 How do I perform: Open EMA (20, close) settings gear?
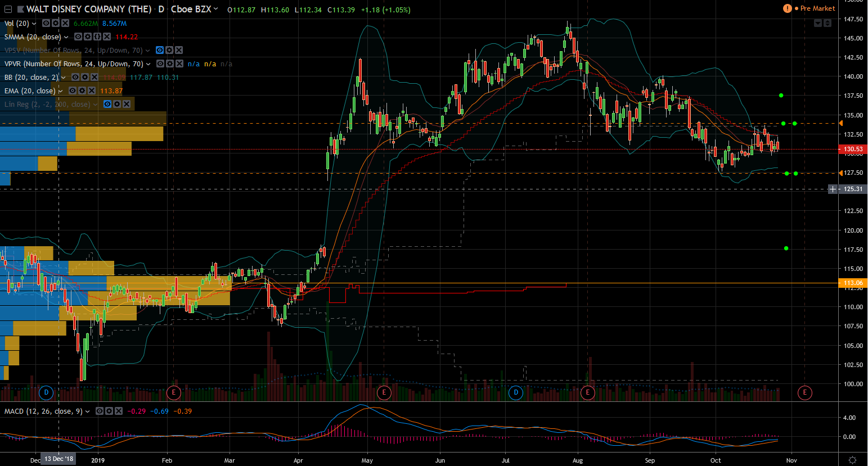[82, 91]
